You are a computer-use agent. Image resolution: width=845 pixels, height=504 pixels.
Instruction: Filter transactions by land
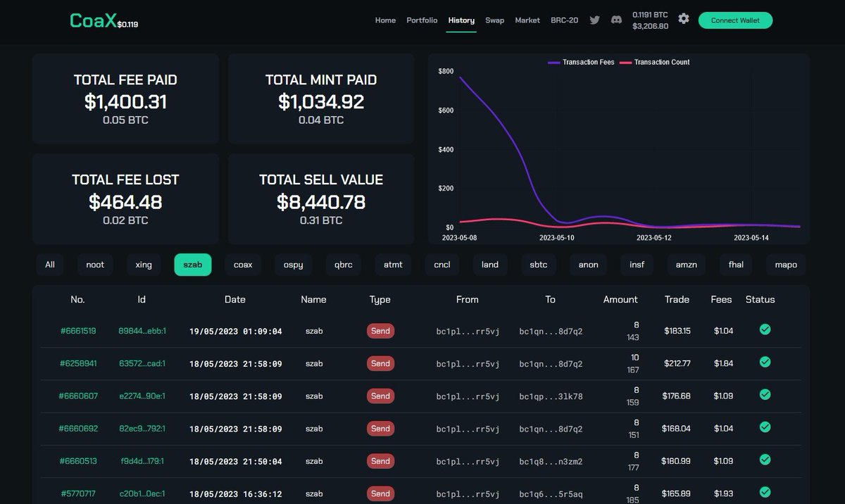(490, 265)
